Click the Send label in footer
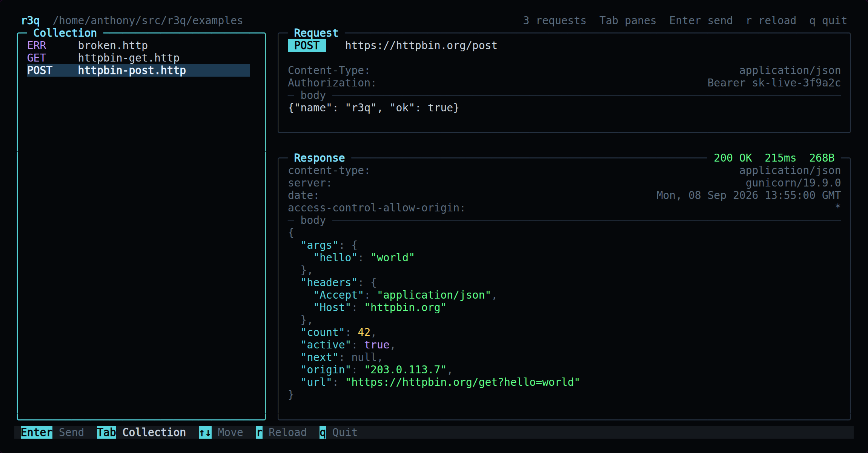868x453 pixels. click(71, 432)
